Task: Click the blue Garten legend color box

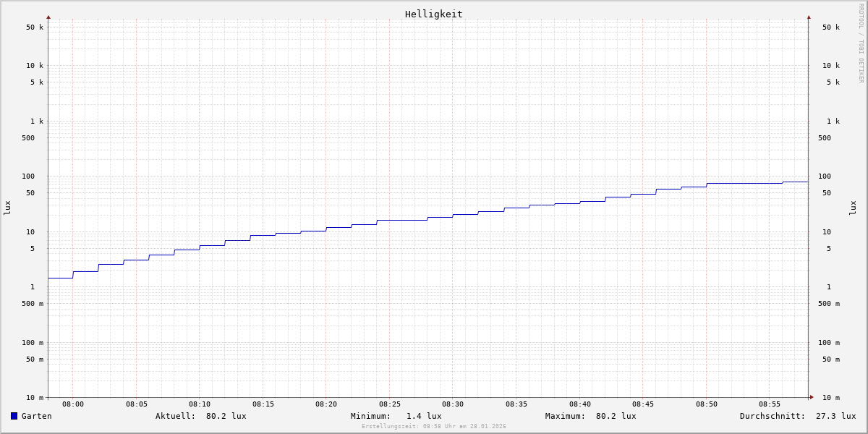Action: [14, 416]
